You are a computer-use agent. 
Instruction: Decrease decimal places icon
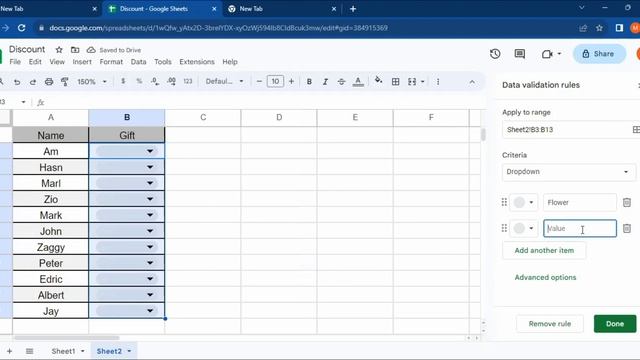point(155,81)
